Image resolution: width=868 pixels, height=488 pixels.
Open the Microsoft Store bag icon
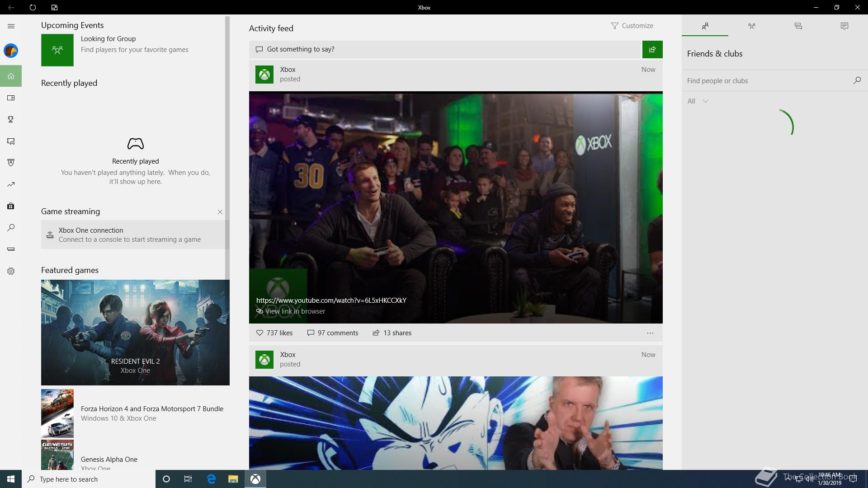pyautogui.click(x=11, y=206)
